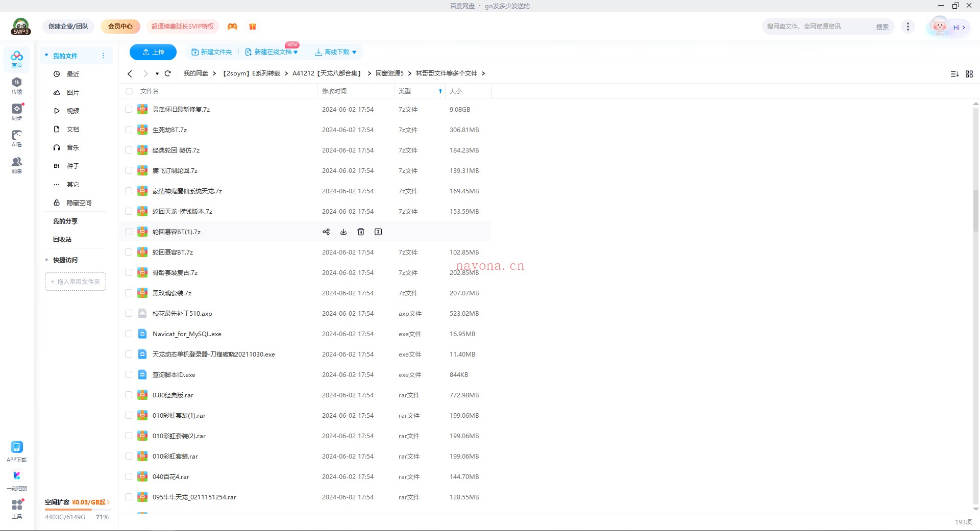Click the exe icon of Navicat_for_MySQL.exe
Viewport: 980px width, 531px height.
click(x=142, y=334)
